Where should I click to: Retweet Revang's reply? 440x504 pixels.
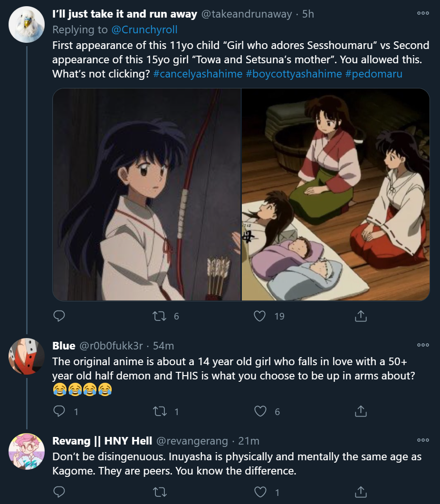pyautogui.click(x=159, y=492)
